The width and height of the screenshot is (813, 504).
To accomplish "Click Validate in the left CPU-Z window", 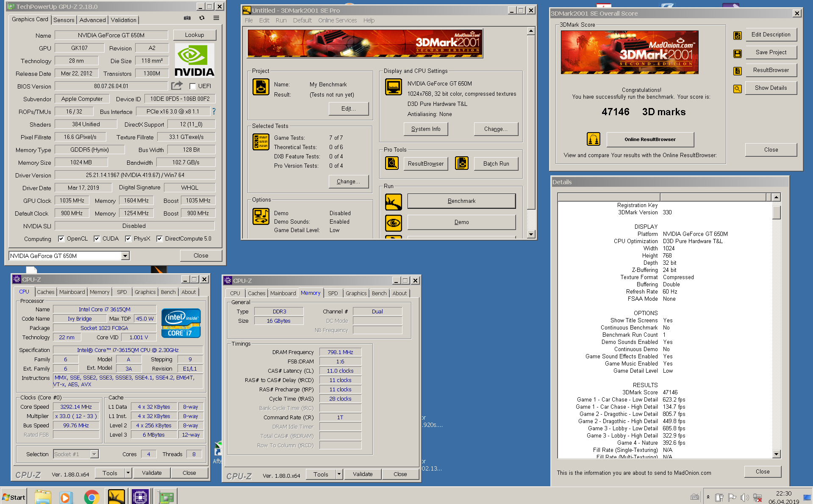I will pyautogui.click(x=152, y=473).
